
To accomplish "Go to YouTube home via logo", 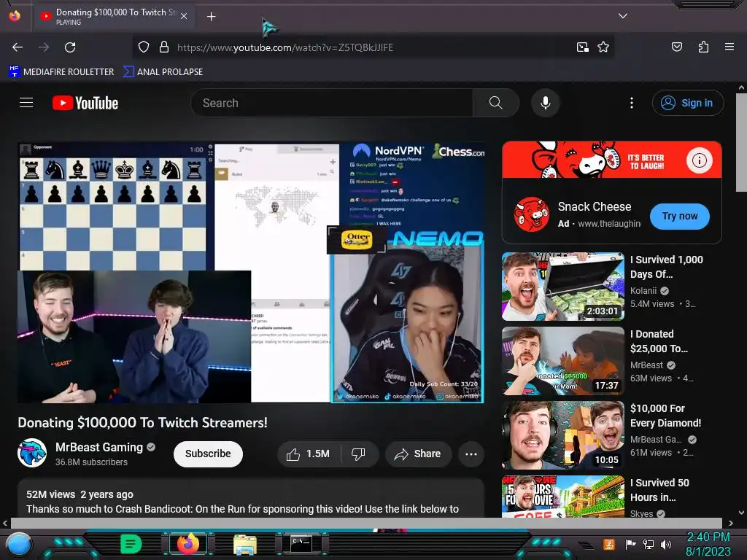I will 85,103.
